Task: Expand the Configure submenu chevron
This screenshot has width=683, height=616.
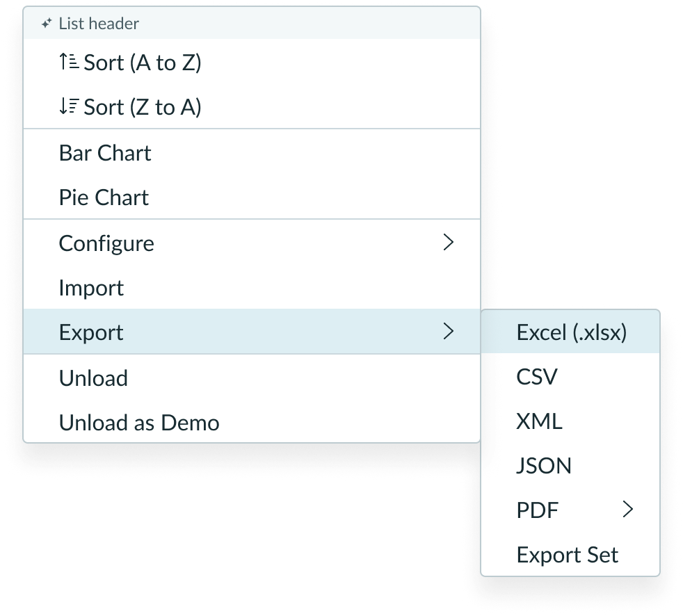Action: [x=449, y=243]
